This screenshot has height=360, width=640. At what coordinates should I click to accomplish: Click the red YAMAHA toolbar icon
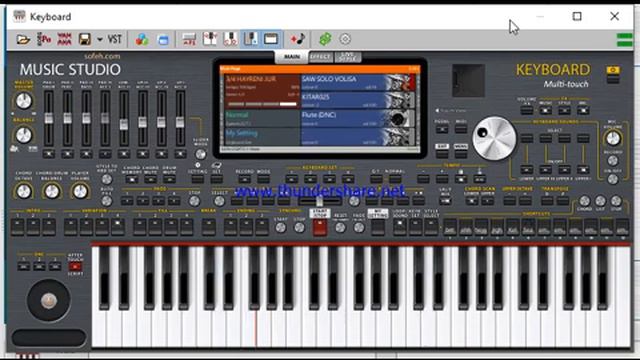click(64, 40)
